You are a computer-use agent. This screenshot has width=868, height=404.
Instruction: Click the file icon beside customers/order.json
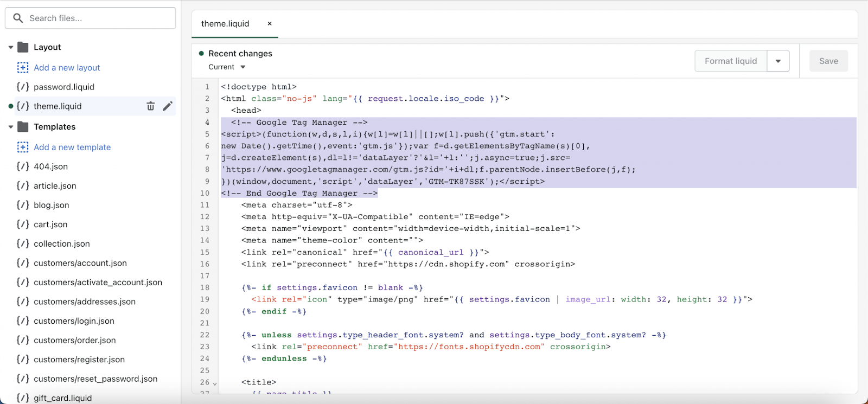pyautogui.click(x=23, y=340)
